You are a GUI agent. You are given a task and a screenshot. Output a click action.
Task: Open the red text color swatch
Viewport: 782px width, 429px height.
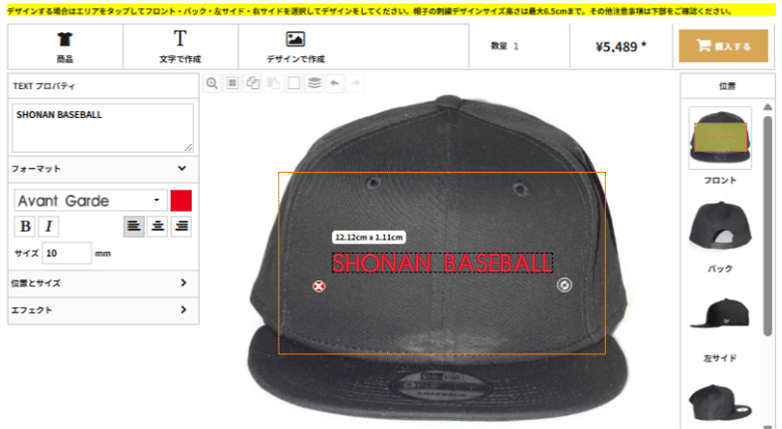[181, 201]
